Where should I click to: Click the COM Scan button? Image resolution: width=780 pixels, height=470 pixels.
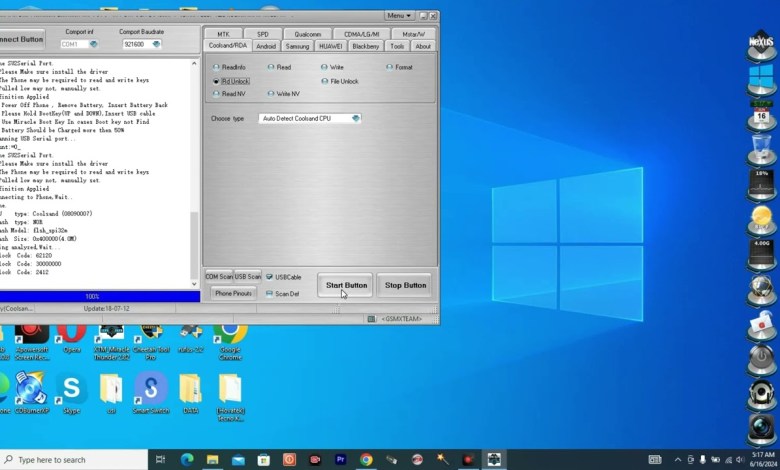coord(219,277)
